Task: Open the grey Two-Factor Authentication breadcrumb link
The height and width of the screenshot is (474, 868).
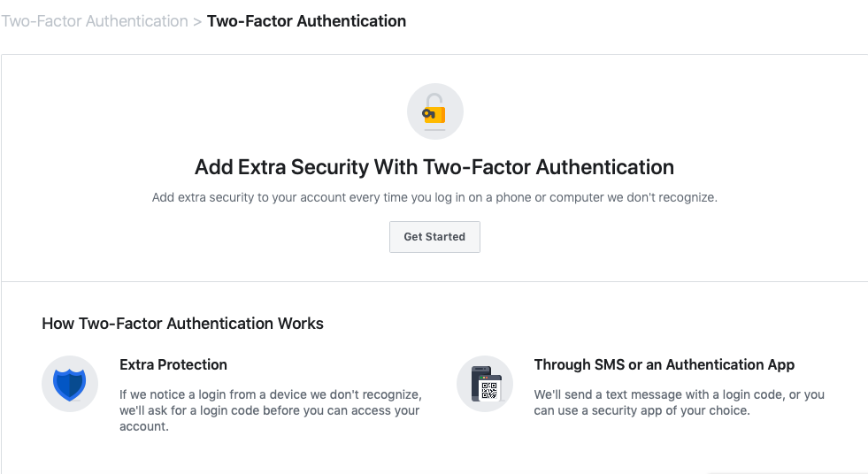Action: [95, 21]
